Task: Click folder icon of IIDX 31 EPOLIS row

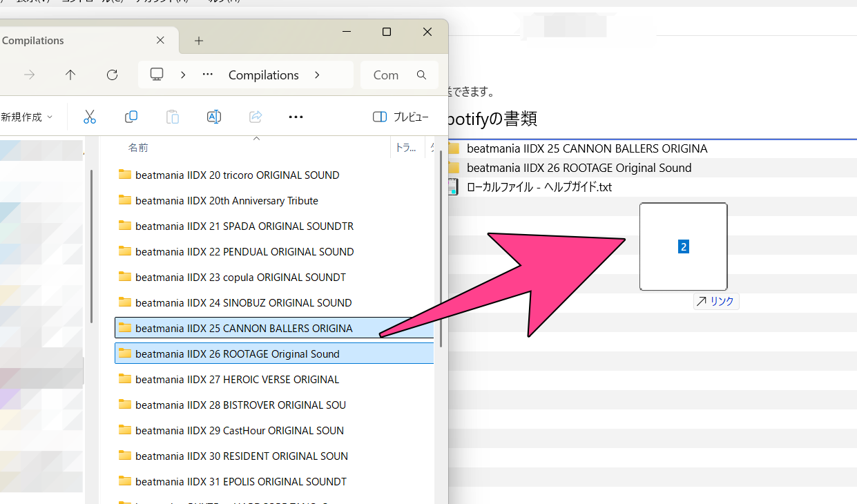Action: (125, 481)
